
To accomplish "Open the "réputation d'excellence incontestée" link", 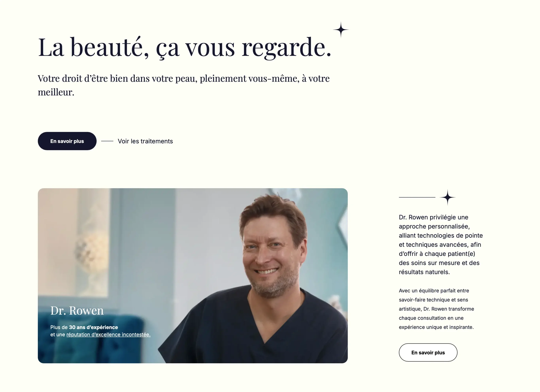I will click(108, 334).
